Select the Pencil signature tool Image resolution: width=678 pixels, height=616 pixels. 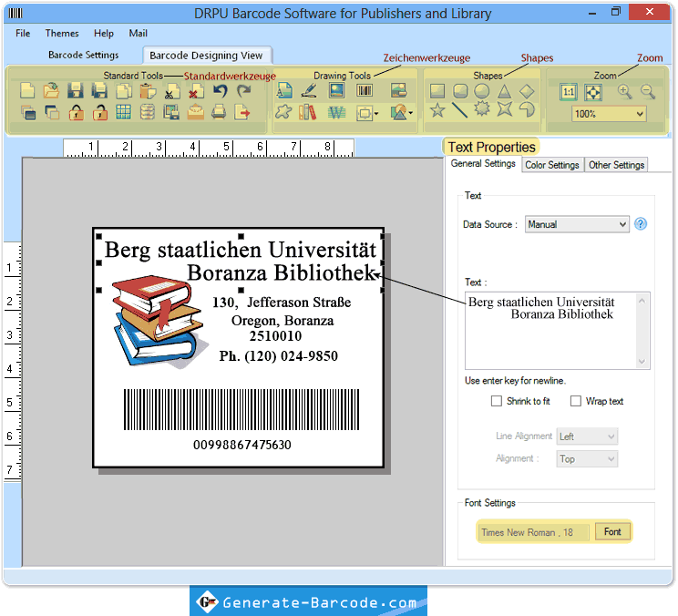[309, 91]
